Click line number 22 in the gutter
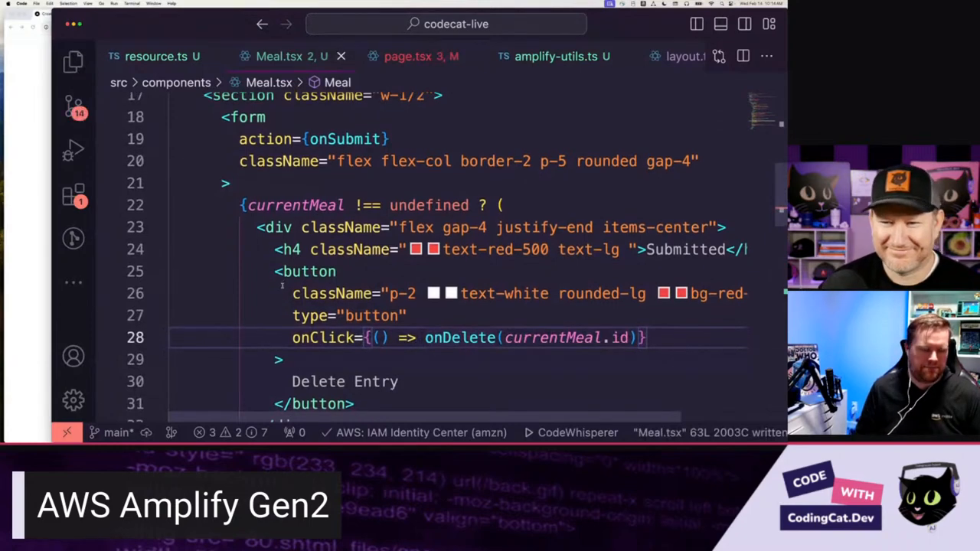This screenshot has width=980, height=551. click(135, 205)
